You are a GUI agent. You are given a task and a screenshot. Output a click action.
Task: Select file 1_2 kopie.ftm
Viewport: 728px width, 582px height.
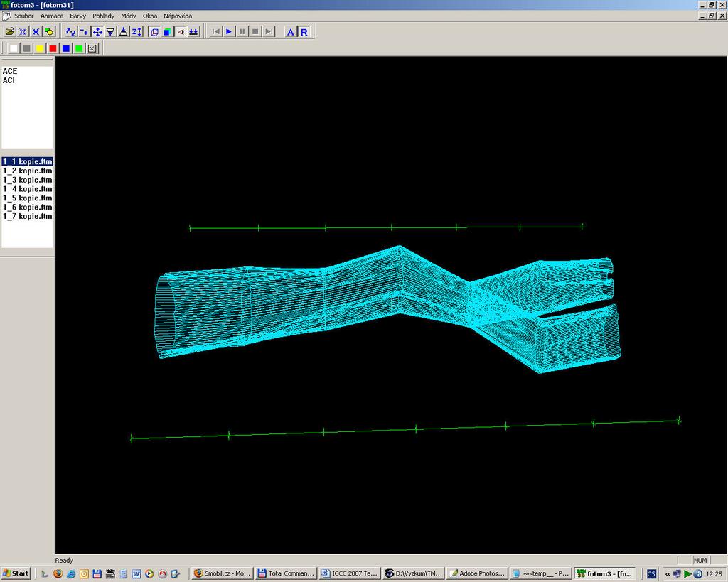pos(28,171)
